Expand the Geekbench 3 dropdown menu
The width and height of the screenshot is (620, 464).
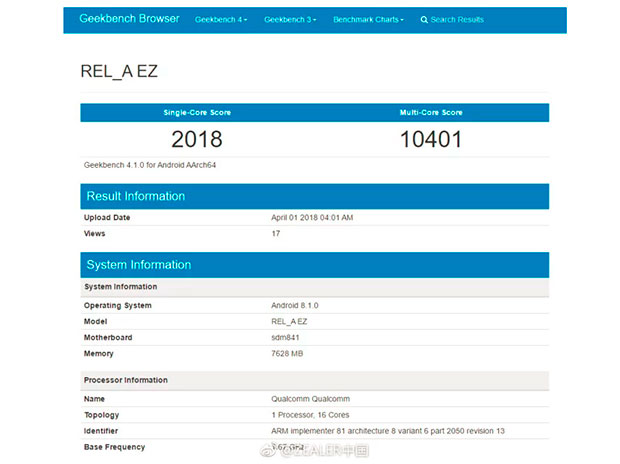click(x=290, y=20)
